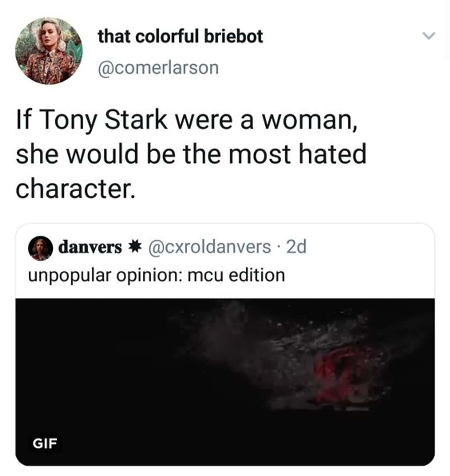Image resolution: width=450 pixels, height=476 pixels.
Task: Click the "she would be the most hated" line
Action: tap(191, 154)
